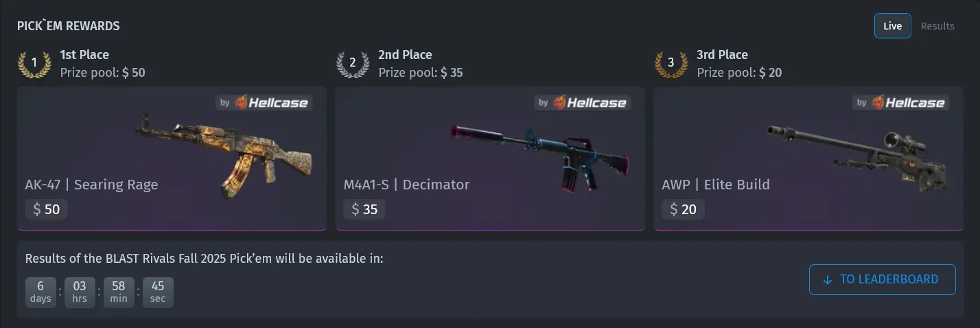Click the gold 1st place laurel icon
This screenshot has height=328, width=980.
(x=34, y=63)
